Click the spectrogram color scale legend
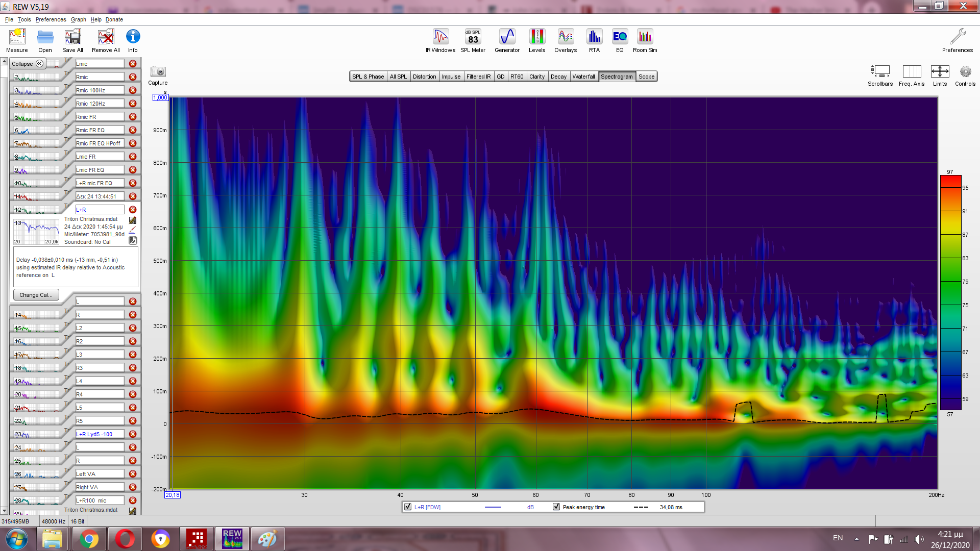This screenshot has width=980, height=551. coord(950,293)
